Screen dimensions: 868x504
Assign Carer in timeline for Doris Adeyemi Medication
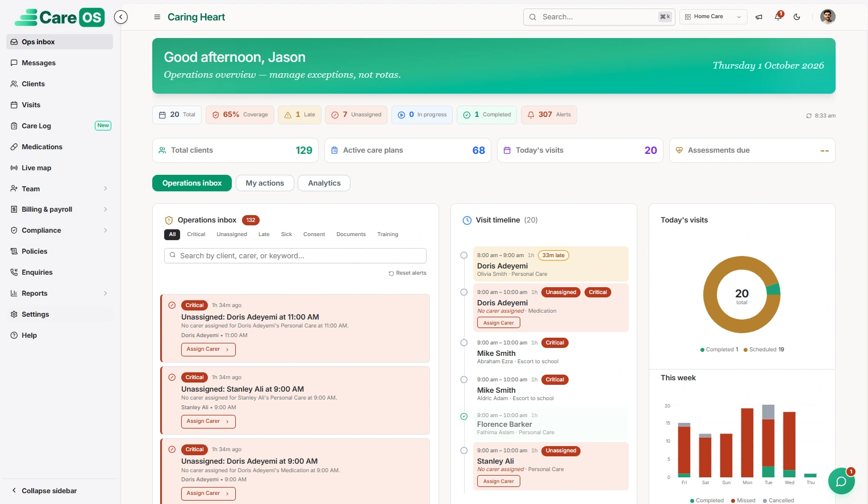point(499,323)
